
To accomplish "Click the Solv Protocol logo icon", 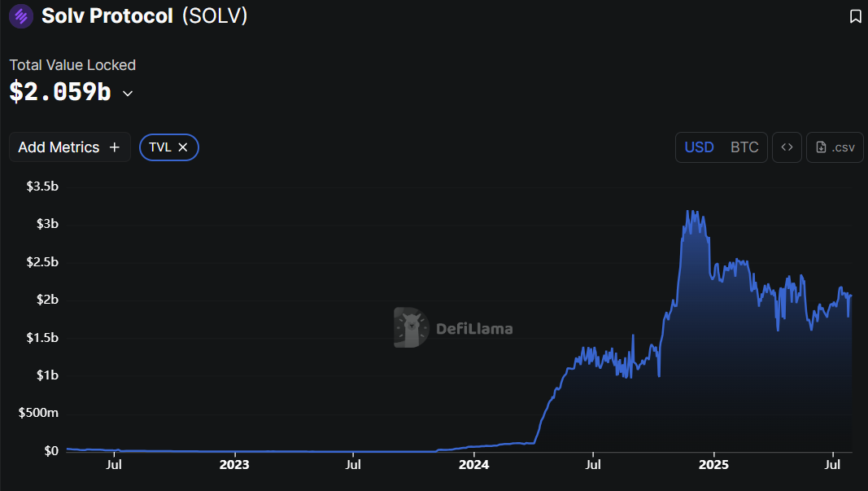I will coord(20,16).
